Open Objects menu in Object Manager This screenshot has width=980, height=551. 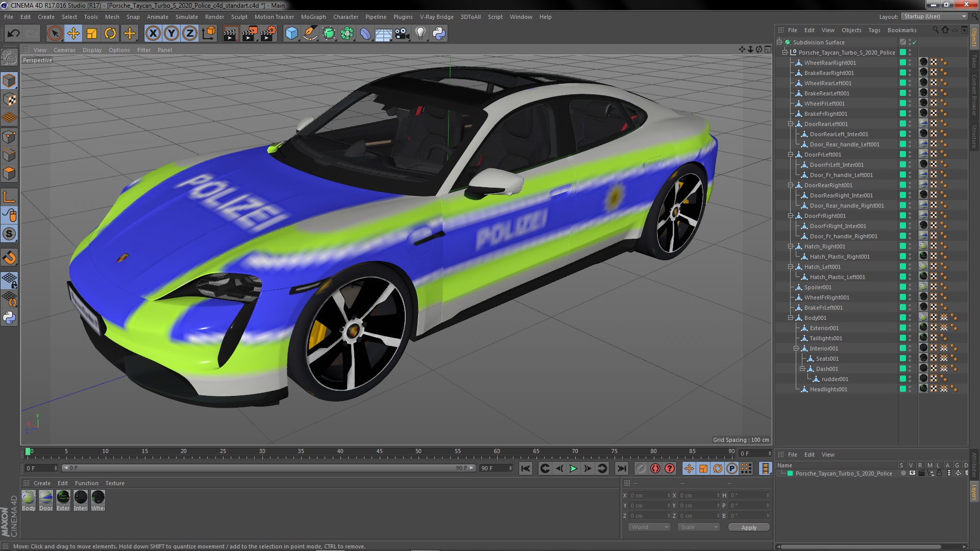click(851, 30)
